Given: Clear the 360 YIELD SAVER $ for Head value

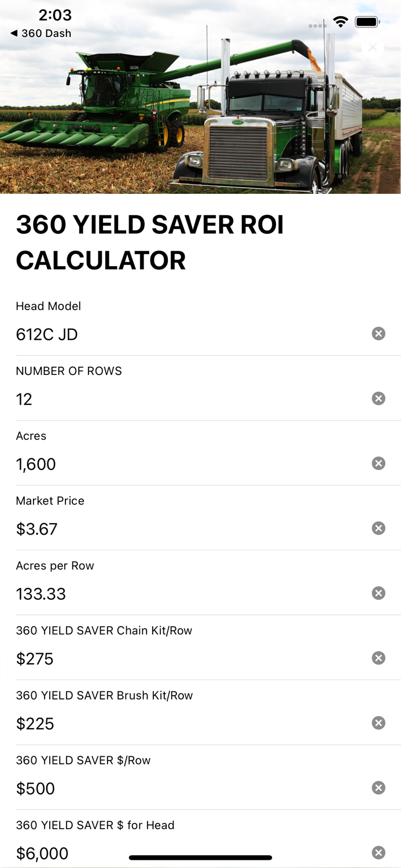Looking at the screenshot, I should [x=379, y=852].
